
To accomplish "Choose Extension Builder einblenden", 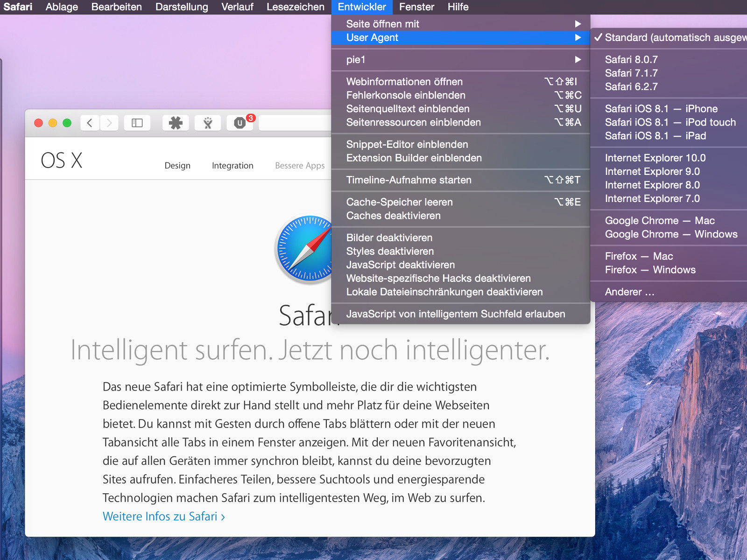I will click(x=461, y=158).
